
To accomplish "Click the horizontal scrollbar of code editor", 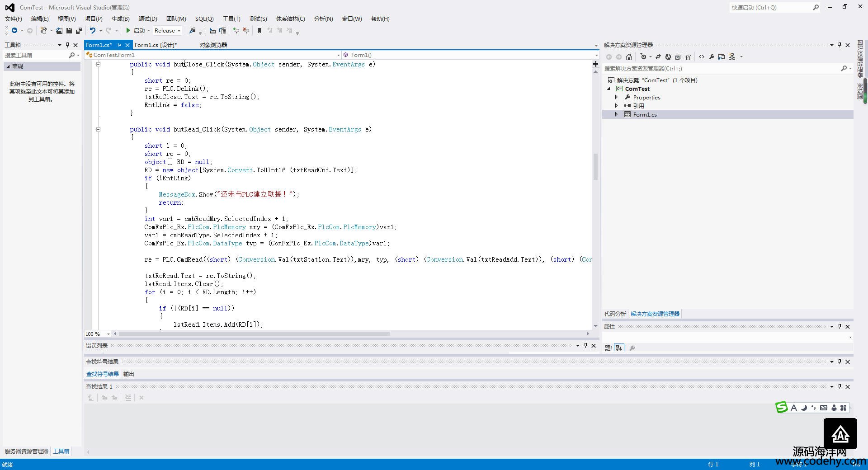I will (254, 334).
